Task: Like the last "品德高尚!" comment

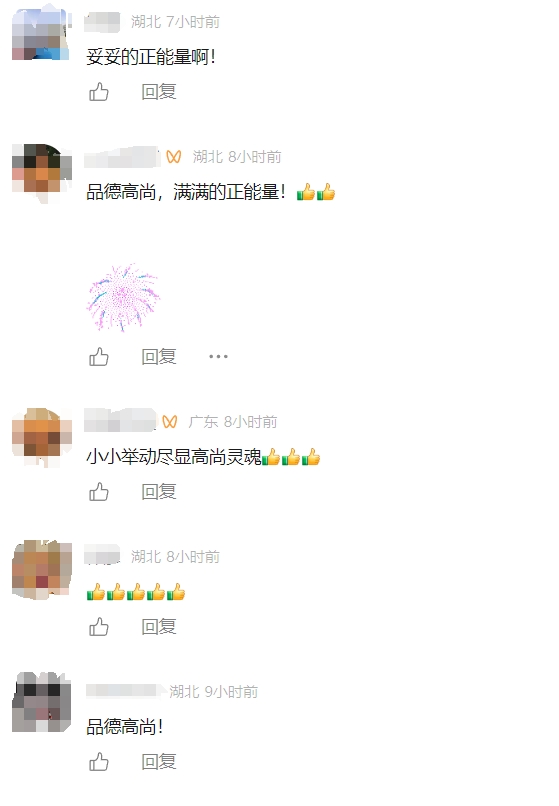Action: [x=99, y=762]
